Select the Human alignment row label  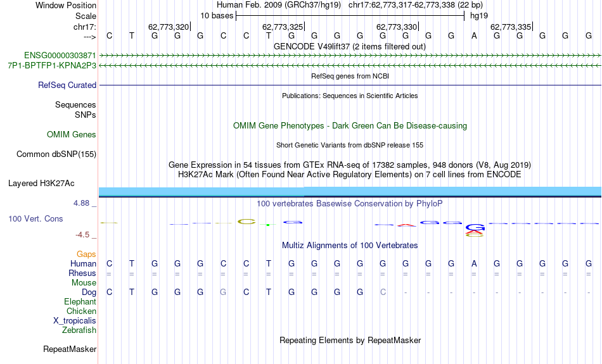click(x=83, y=263)
